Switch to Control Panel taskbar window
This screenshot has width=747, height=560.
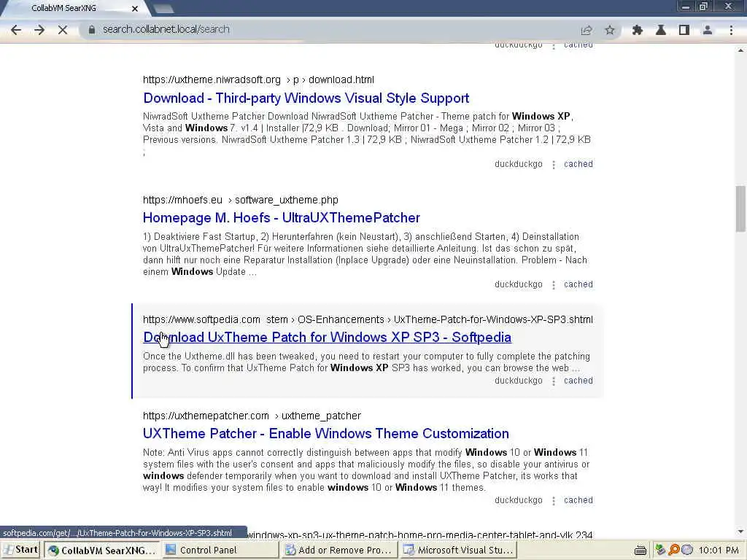click(x=220, y=550)
